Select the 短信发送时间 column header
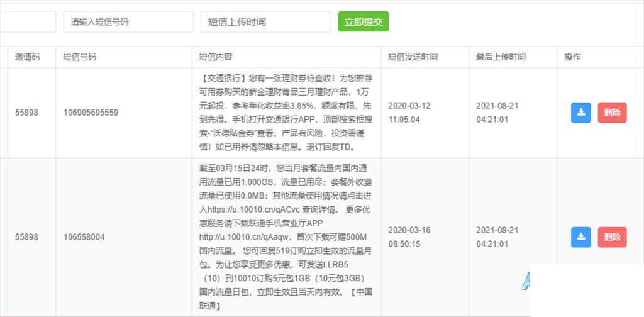 tap(413, 57)
